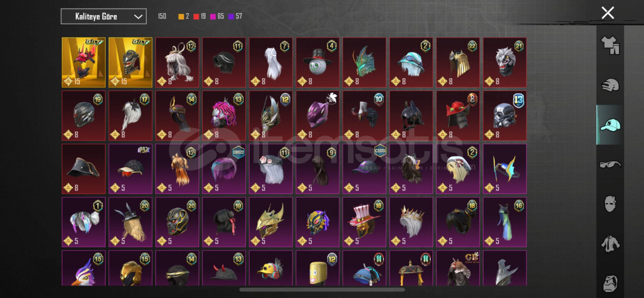Click the horizontal scrollbar at bottom
This screenshot has height=298, width=644.
point(322,290)
